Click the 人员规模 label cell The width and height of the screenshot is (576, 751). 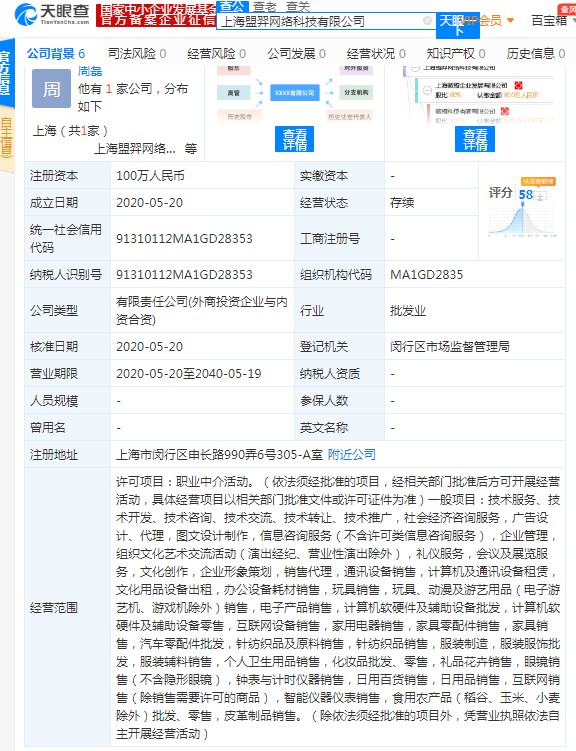[68, 400]
